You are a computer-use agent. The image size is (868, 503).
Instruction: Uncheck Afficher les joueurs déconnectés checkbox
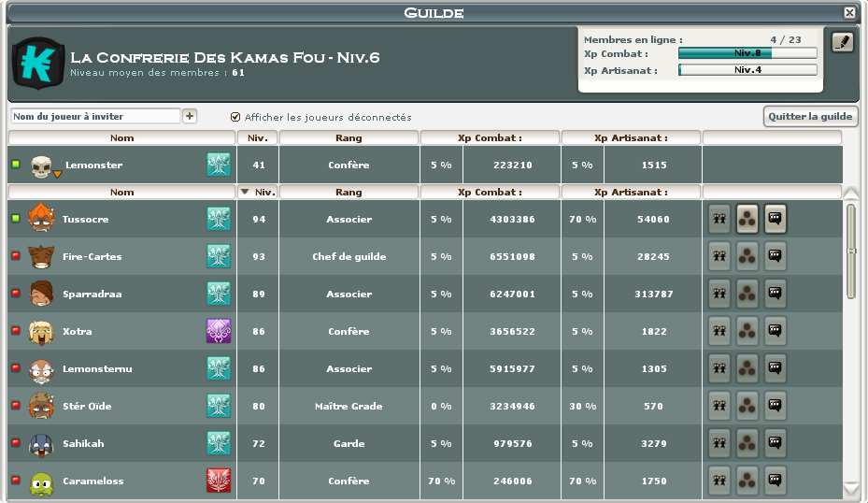(235, 117)
